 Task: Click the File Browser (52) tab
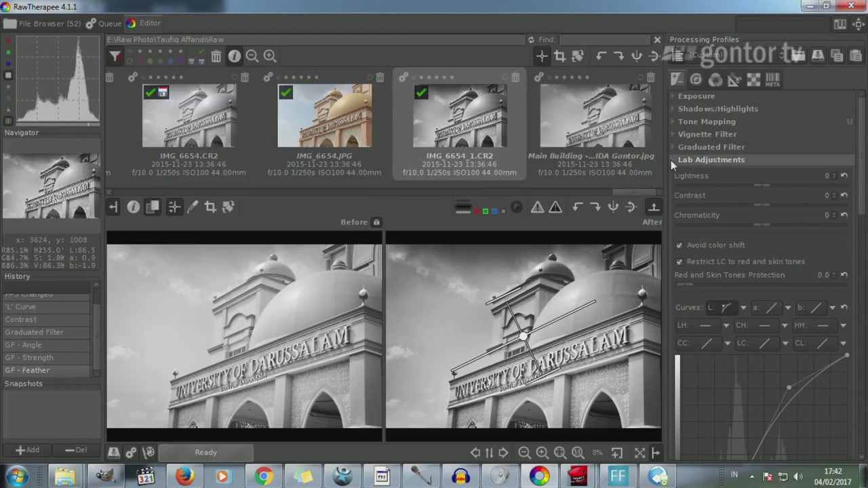42,23
